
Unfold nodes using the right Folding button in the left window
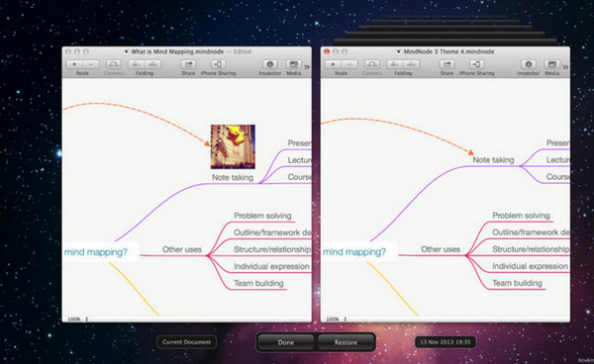tap(152, 64)
